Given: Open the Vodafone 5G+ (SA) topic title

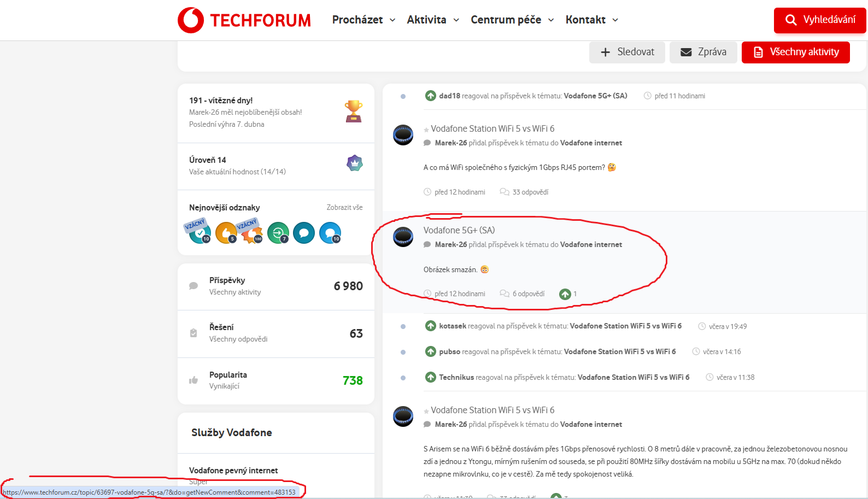Looking at the screenshot, I should pos(459,230).
